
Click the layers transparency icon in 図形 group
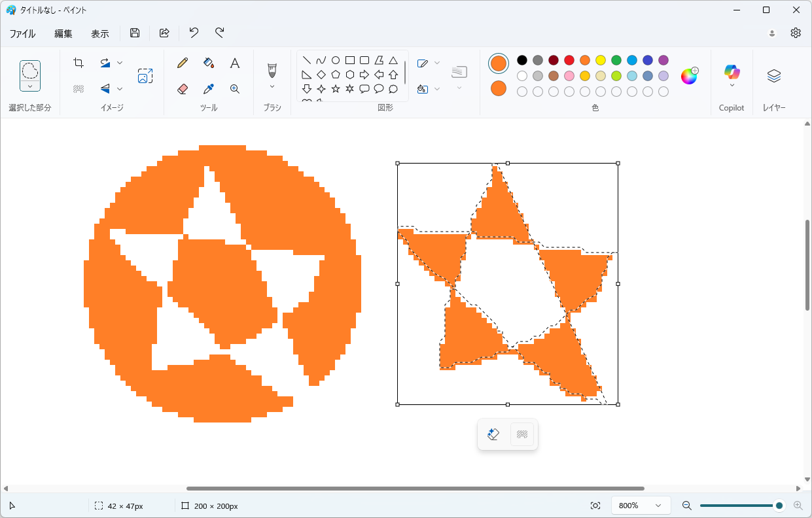[x=459, y=71]
